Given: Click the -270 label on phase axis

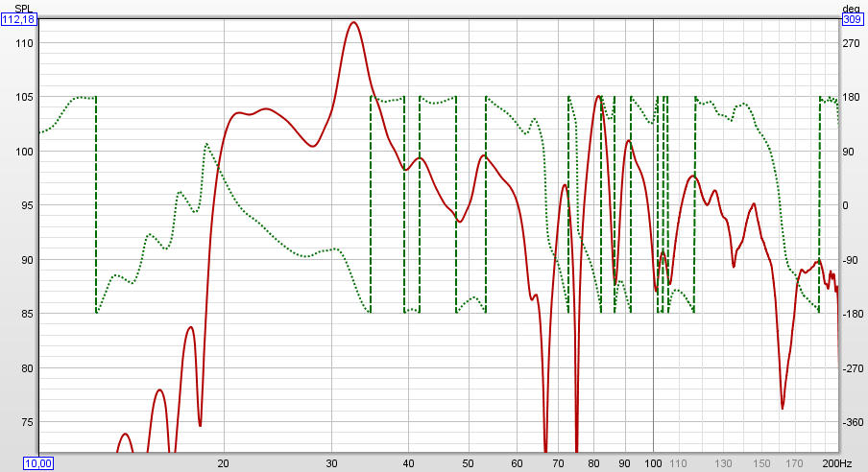Looking at the screenshot, I should 853,368.
